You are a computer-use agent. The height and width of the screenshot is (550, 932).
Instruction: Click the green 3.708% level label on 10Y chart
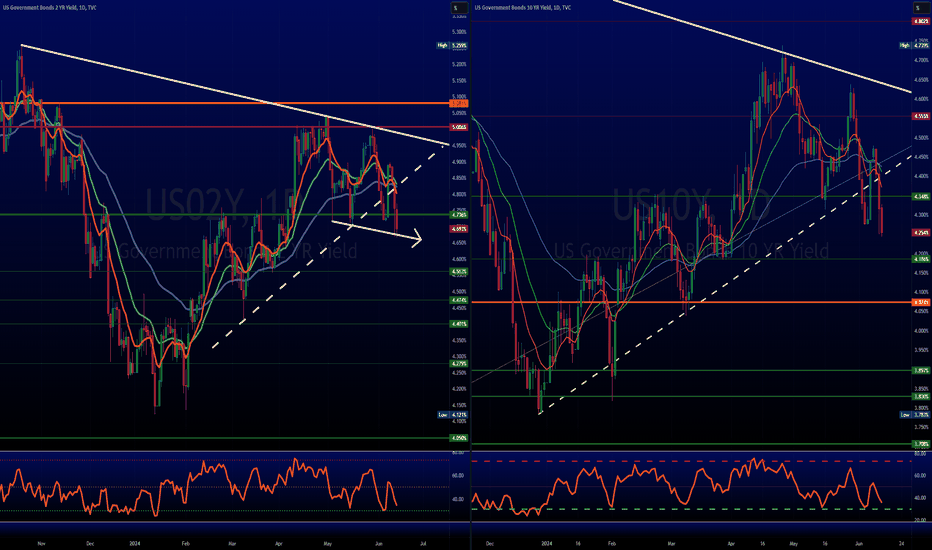click(x=921, y=444)
